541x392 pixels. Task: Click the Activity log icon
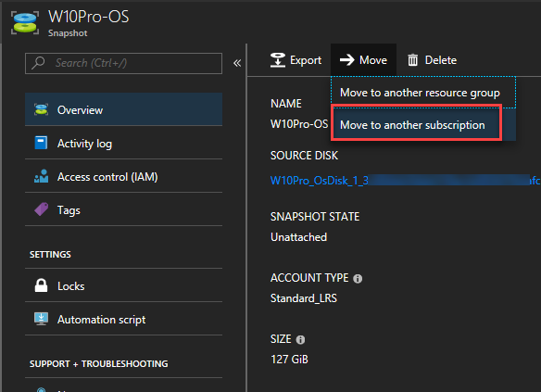pyautogui.click(x=41, y=143)
